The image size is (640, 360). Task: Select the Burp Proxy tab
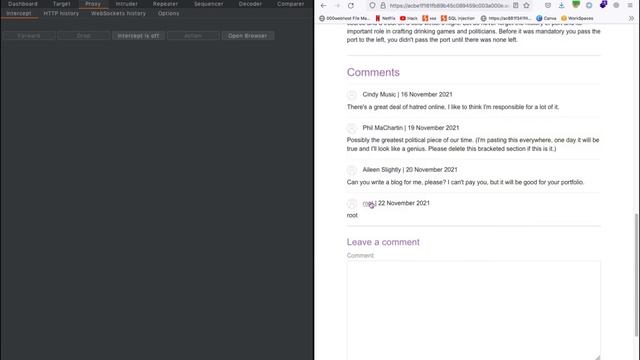pos(93,4)
